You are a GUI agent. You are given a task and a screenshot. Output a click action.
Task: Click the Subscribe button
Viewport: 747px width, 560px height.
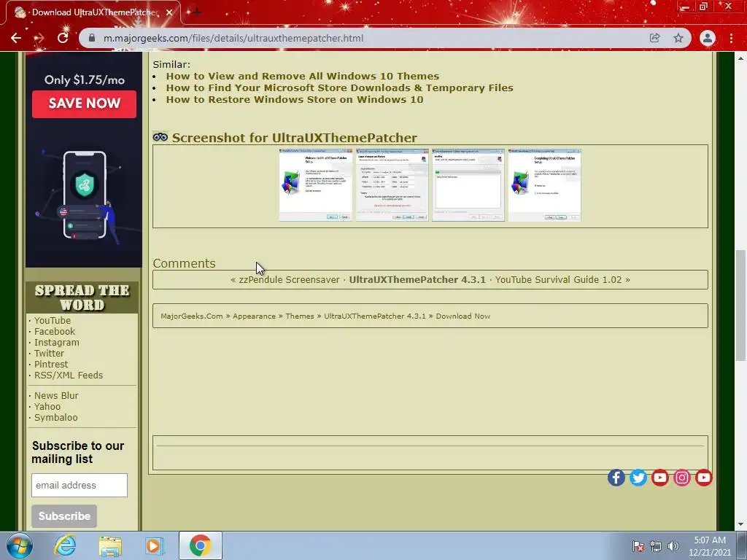[x=64, y=516]
